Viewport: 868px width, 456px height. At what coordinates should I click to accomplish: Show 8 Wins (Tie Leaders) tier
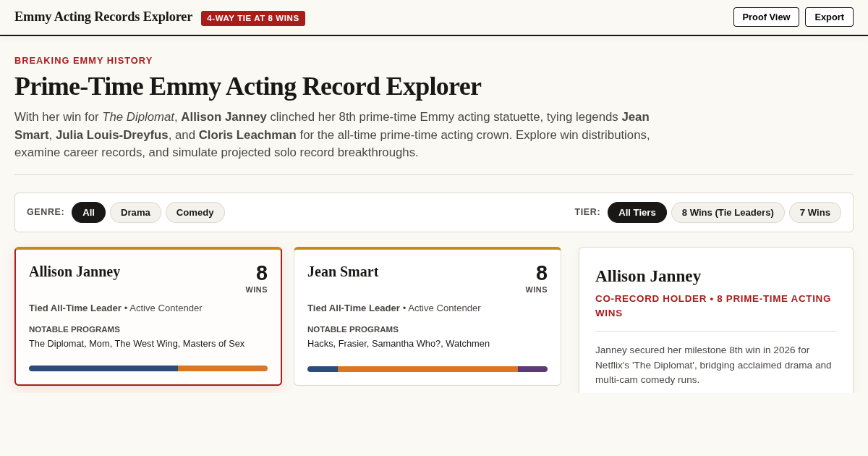[x=728, y=212]
